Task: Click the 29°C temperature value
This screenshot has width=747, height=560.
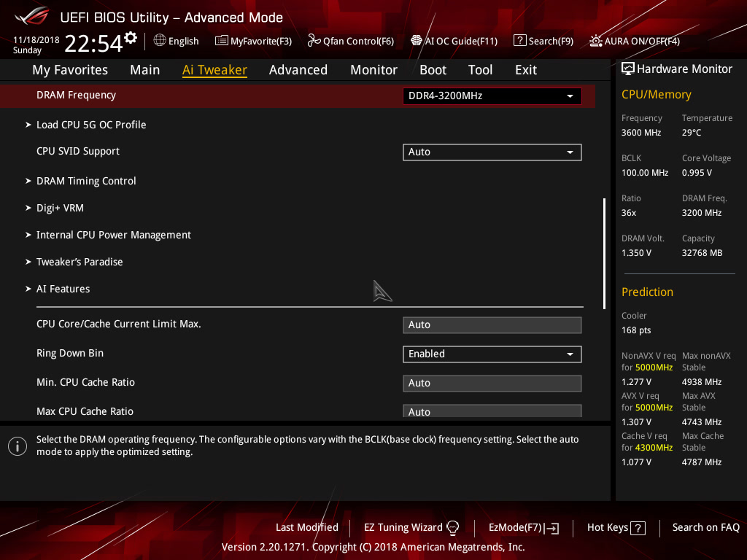Action: tap(692, 133)
